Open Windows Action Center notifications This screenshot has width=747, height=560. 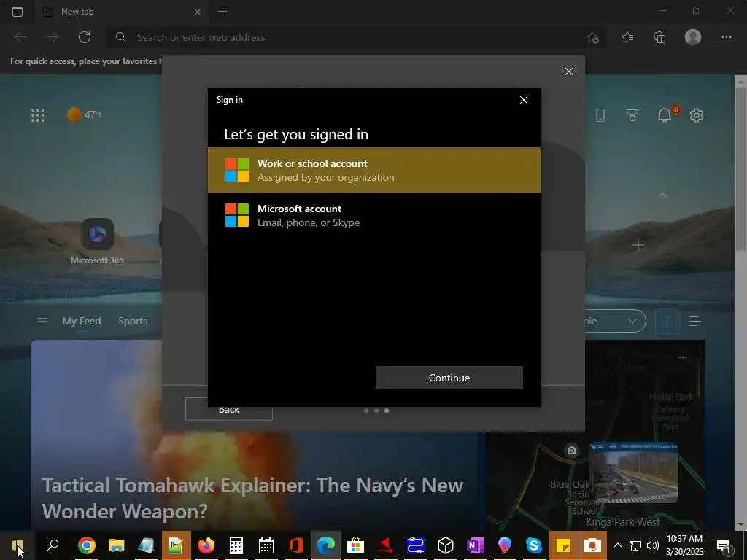pyautogui.click(x=724, y=545)
